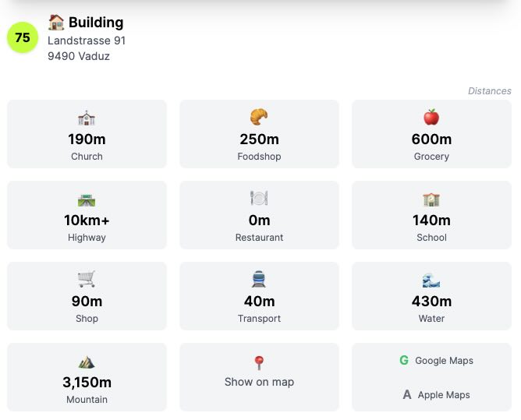Click the Mountain icon
Viewport: 521px width, 420px height.
pyautogui.click(x=87, y=362)
